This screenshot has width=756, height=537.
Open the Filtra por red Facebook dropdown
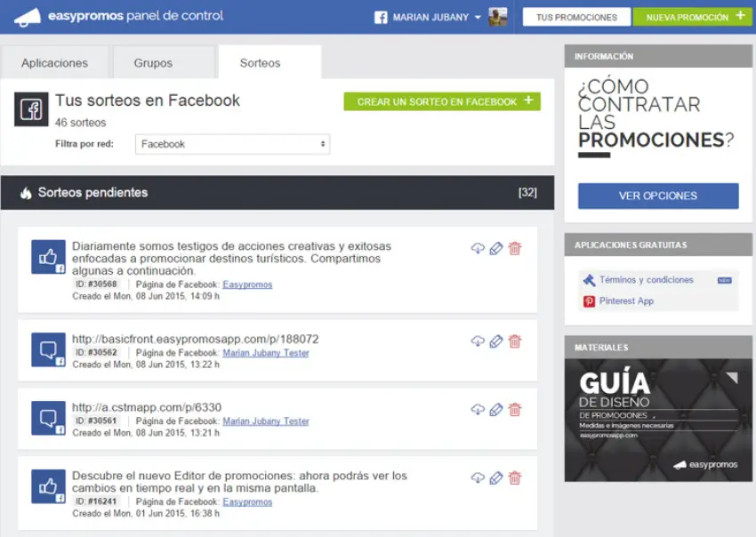point(233,144)
